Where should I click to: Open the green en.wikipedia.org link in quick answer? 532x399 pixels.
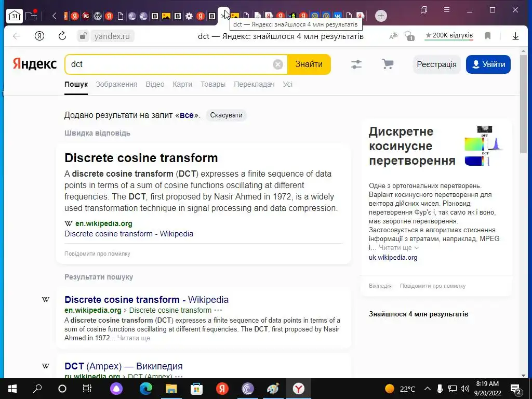point(104,223)
